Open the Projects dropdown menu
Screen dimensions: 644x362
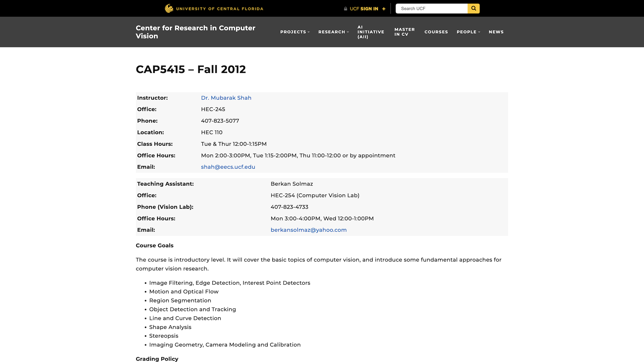coord(295,32)
